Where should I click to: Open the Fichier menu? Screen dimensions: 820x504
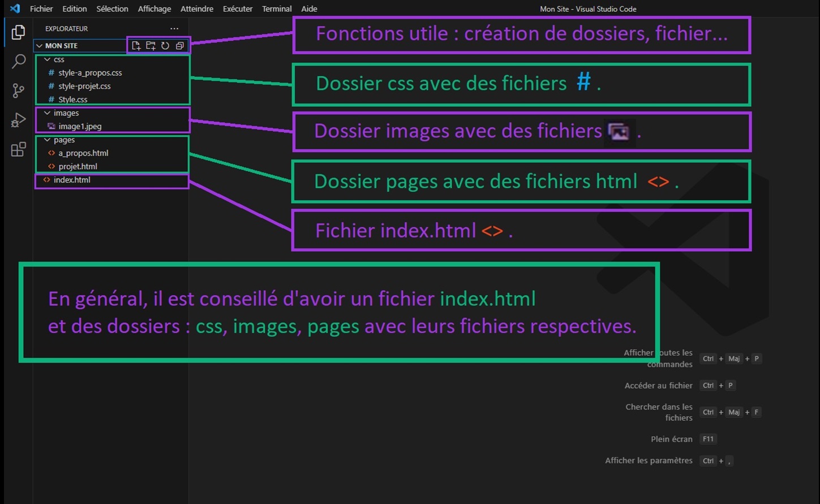coord(41,9)
